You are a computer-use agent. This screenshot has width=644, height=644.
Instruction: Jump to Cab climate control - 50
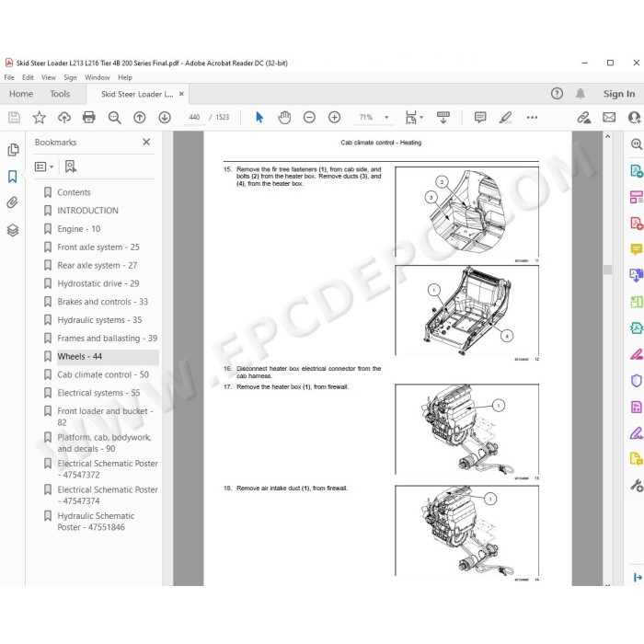coord(103,374)
